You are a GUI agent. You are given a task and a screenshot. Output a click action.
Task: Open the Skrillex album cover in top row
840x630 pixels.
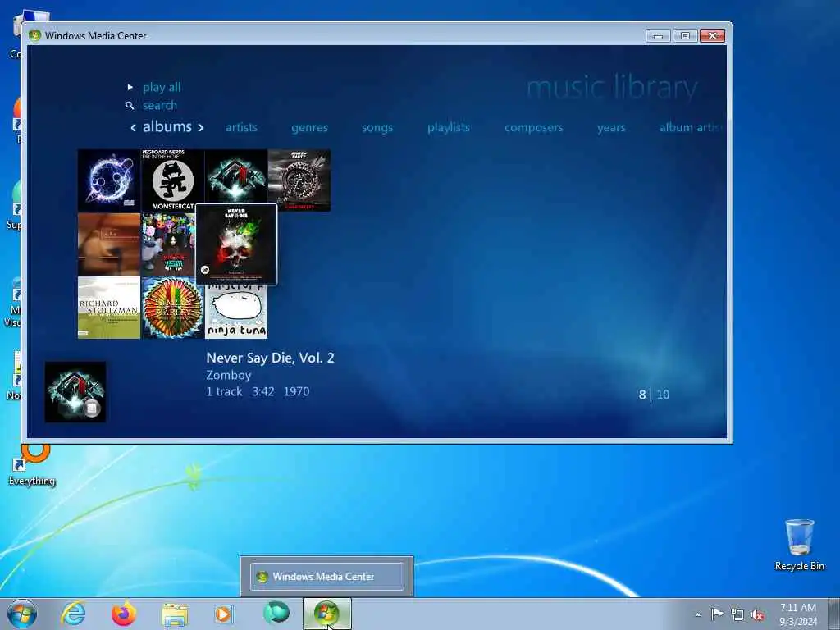pyautogui.click(x=236, y=177)
